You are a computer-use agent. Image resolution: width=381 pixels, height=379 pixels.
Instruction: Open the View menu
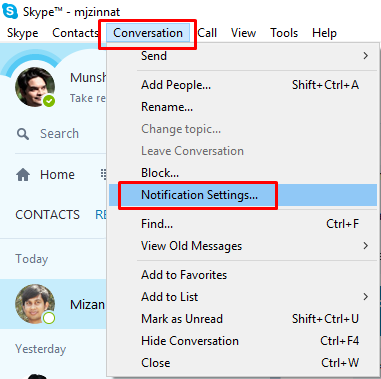click(x=243, y=33)
